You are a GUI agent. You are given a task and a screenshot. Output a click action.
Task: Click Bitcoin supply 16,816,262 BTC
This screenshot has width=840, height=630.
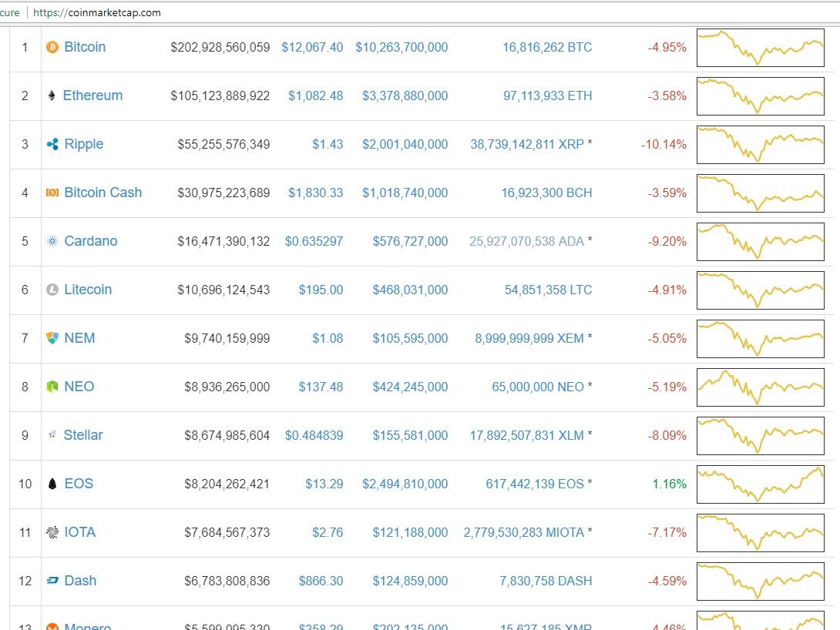click(x=547, y=47)
